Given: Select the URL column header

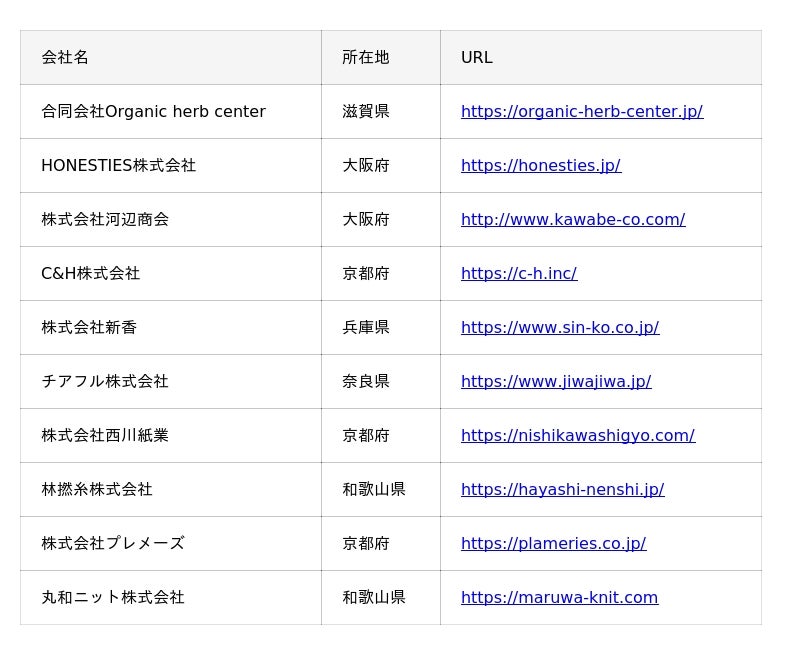Looking at the screenshot, I should 476,58.
